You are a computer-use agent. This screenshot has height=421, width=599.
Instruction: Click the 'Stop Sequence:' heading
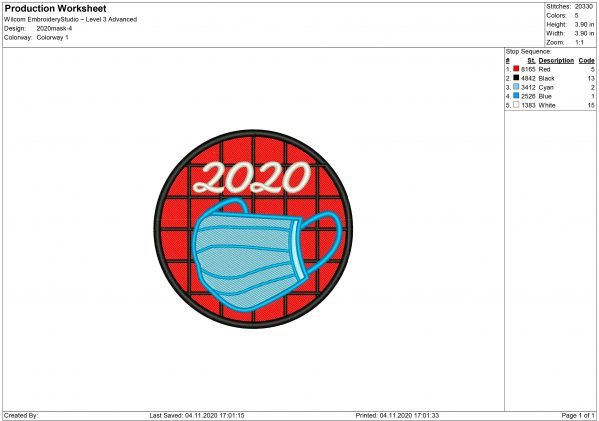click(x=529, y=52)
